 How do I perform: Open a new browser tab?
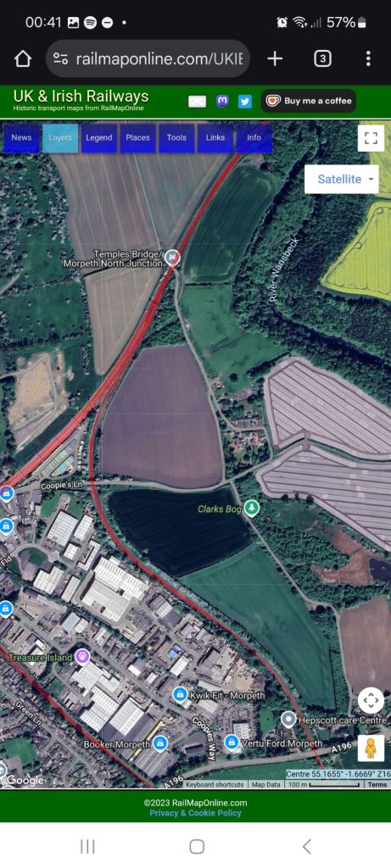[275, 58]
